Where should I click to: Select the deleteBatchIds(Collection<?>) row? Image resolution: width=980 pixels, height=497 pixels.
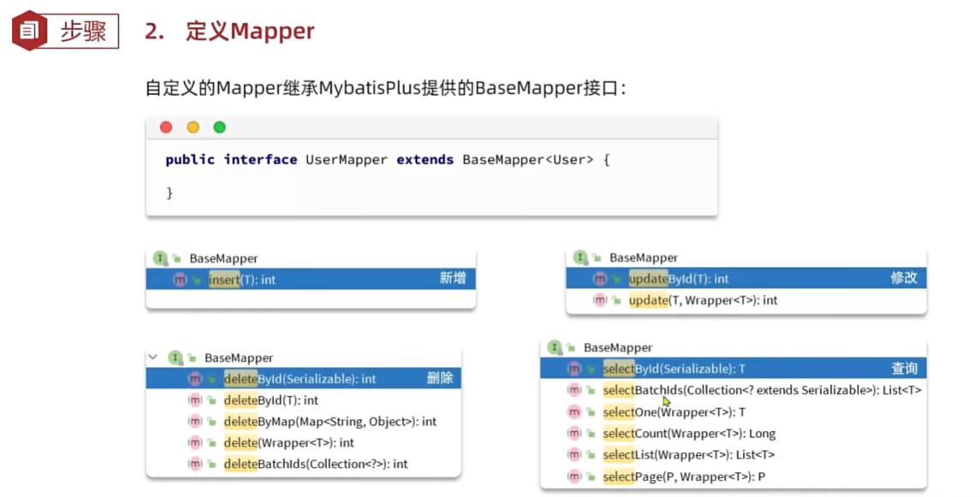click(x=304, y=464)
